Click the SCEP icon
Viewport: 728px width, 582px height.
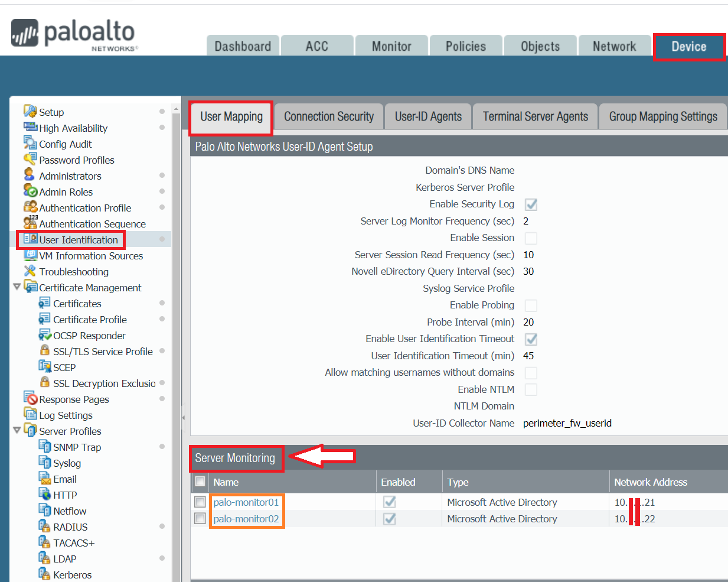pyautogui.click(x=45, y=366)
